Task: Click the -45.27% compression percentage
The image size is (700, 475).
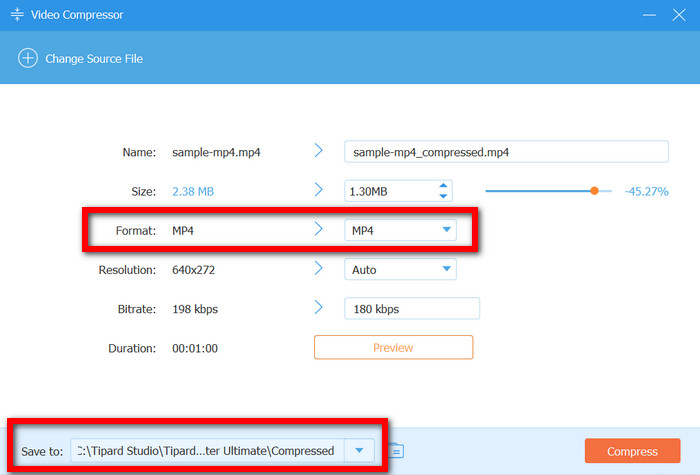Action: (x=646, y=192)
